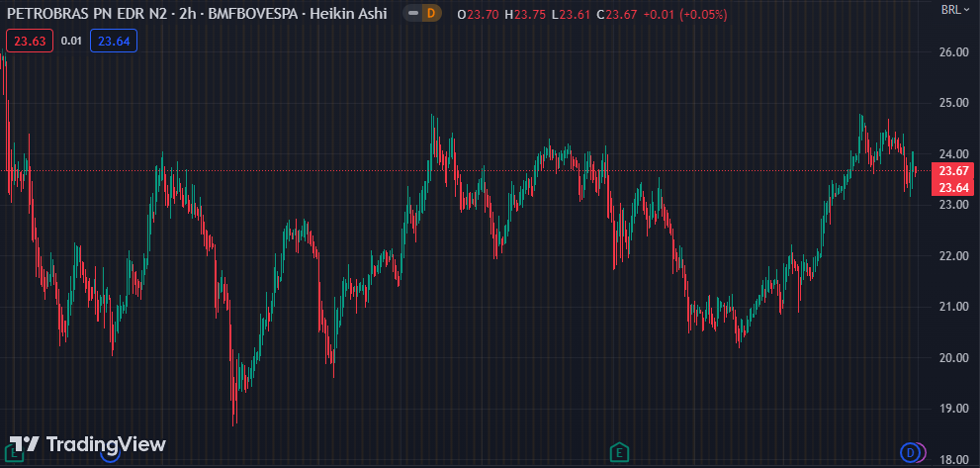The image size is (980, 468).
Task: Click the red 23.63 sell price button
Action: pos(30,42)
